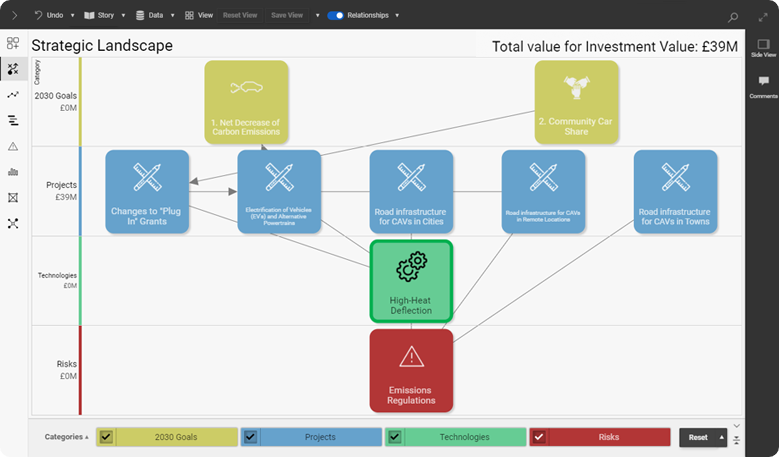Select the bar chart sidebar icon
The width and height of the screenshot is (779, 457).
(x=13, y=172)
